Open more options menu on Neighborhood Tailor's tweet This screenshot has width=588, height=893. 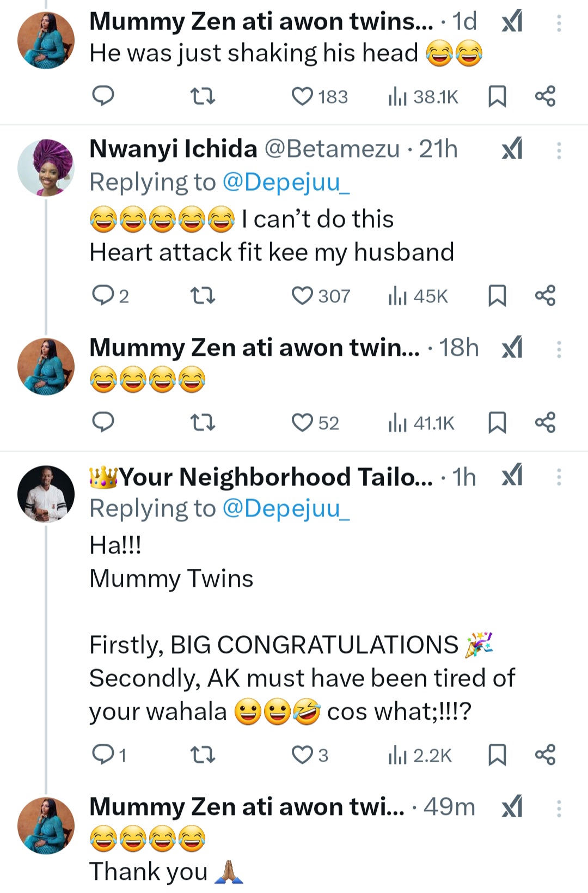[x=559, y=477]
